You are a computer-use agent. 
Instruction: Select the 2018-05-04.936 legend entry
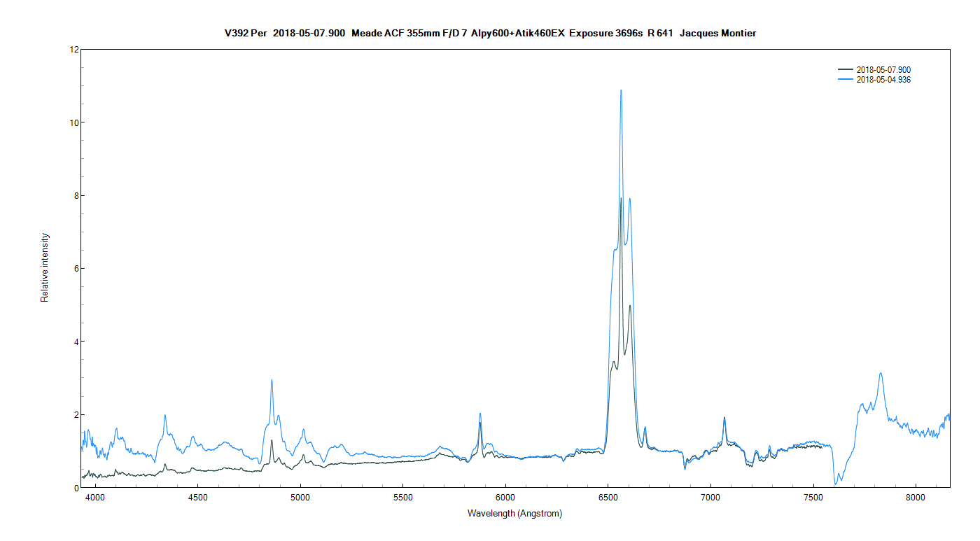tap(883, 80)
